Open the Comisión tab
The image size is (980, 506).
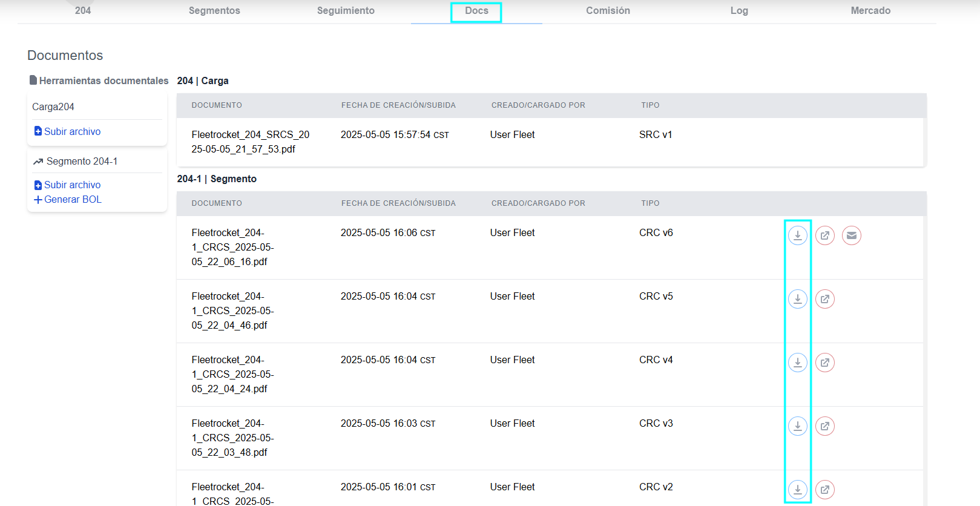pyautogui.click(x=608, y=10)
